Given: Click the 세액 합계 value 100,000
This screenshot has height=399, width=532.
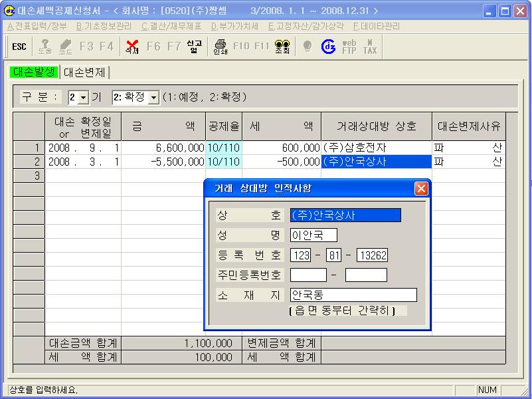Looking at the screenshot, I should 181,357.
